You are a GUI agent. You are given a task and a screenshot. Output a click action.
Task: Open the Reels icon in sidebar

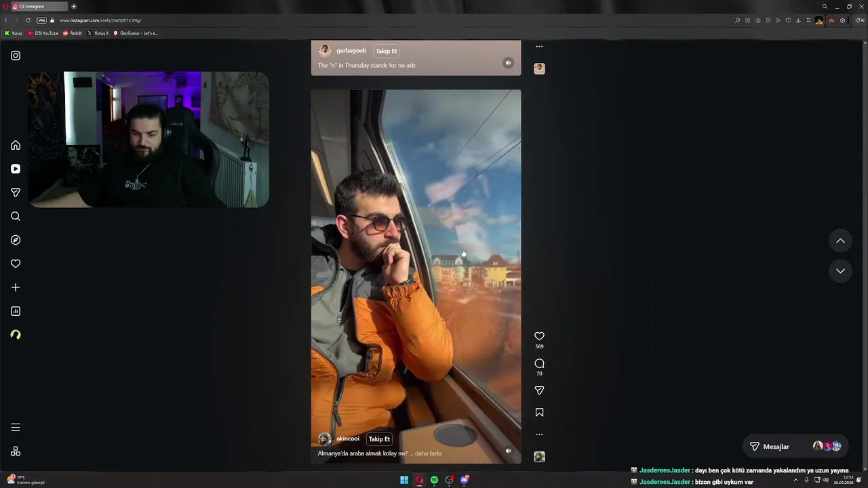tap(16, 169)
